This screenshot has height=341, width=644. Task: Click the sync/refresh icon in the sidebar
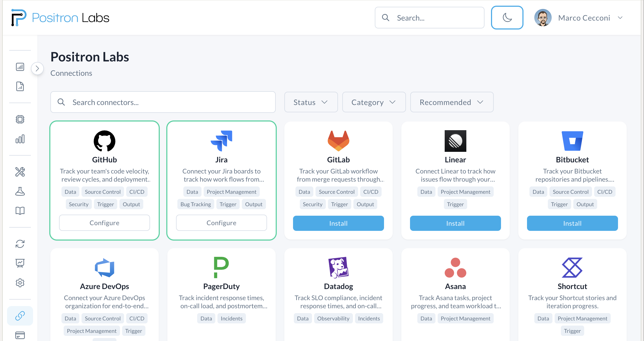[20, 244]
